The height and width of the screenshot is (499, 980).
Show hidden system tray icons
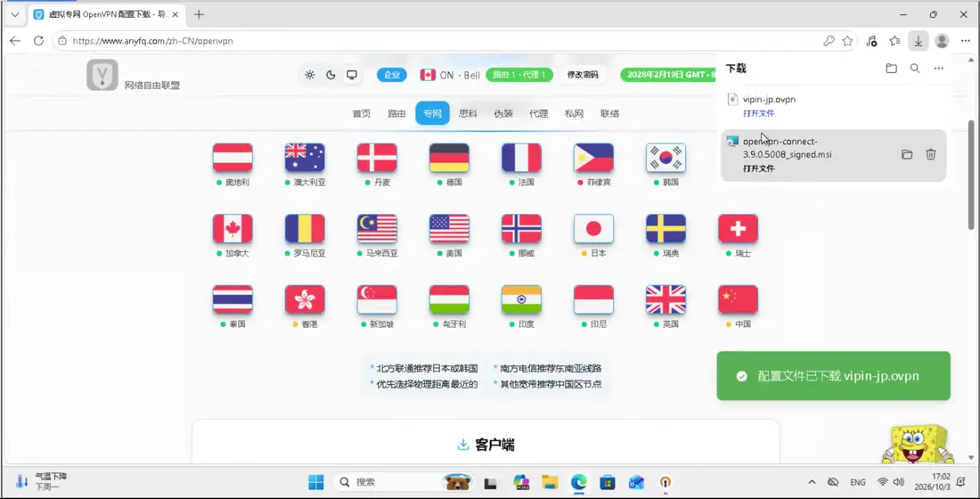click(x=812, y=482)
